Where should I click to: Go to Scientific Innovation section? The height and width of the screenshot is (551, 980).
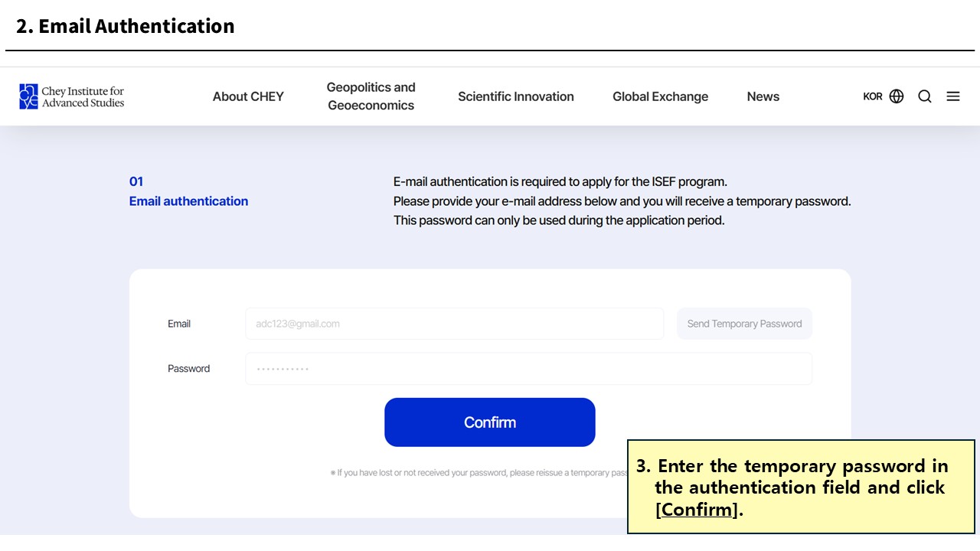click(516, 96)
